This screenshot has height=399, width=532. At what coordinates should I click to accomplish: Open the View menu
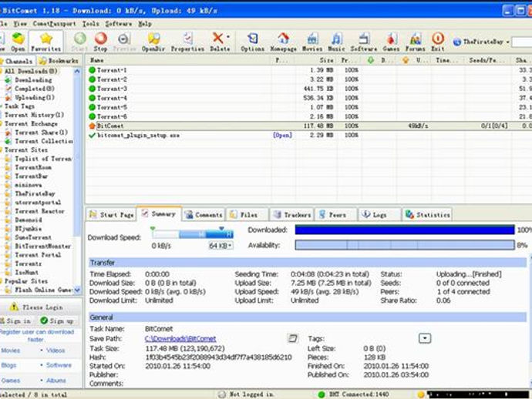click(20, 24)
